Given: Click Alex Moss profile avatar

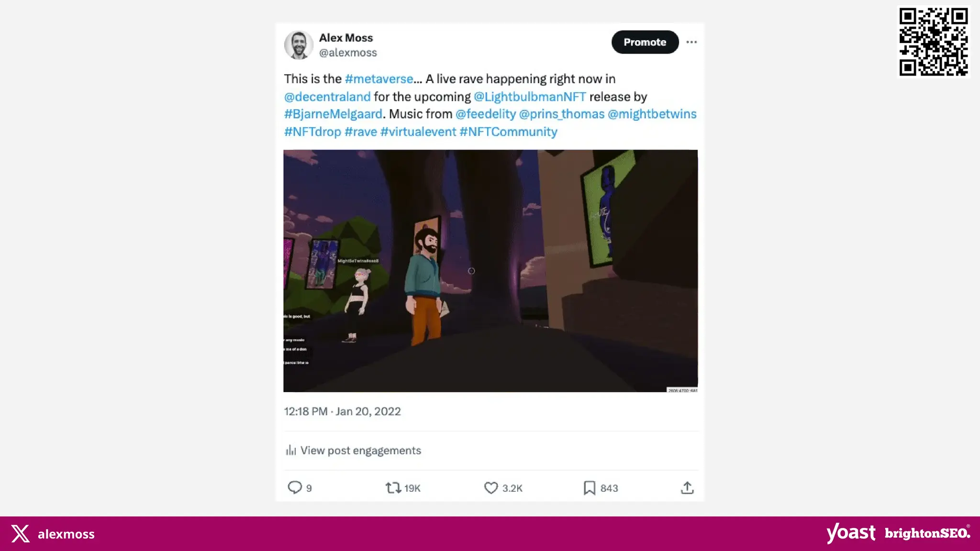Looking at the screenshot, I should [299, 45].
